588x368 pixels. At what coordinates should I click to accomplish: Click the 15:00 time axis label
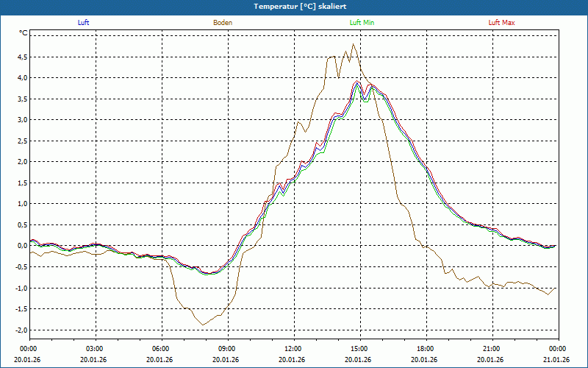(x=360, y=349)
